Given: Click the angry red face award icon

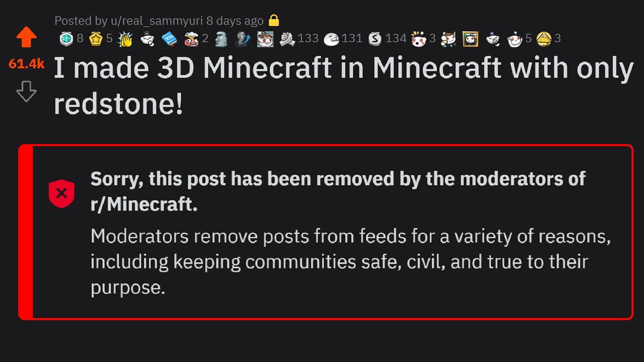Looking at the screenshot, I should pos(192,39).
